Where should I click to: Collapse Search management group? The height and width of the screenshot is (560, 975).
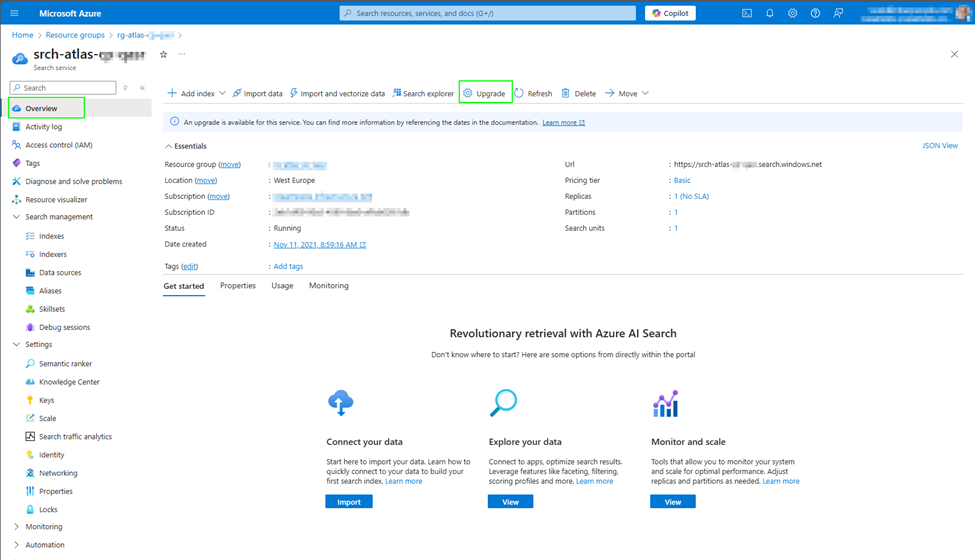16,217
